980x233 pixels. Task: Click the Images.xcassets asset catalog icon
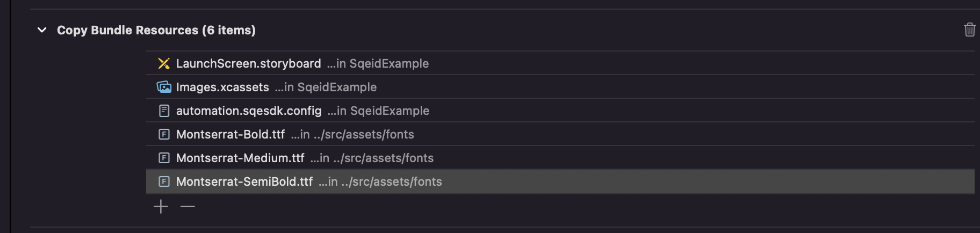click(x=164, y=87)
